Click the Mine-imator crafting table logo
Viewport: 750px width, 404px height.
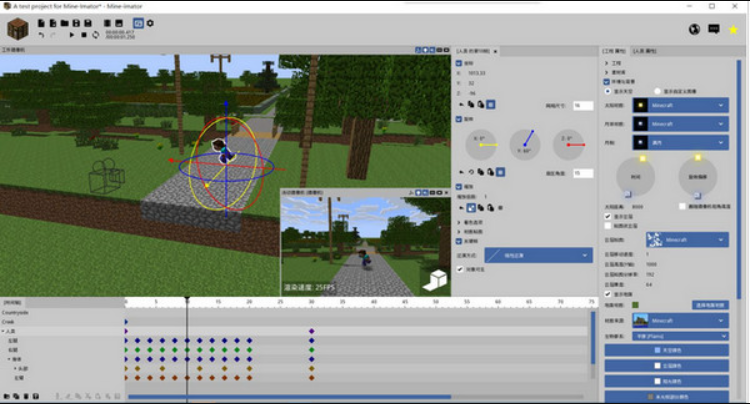[18, 29]
